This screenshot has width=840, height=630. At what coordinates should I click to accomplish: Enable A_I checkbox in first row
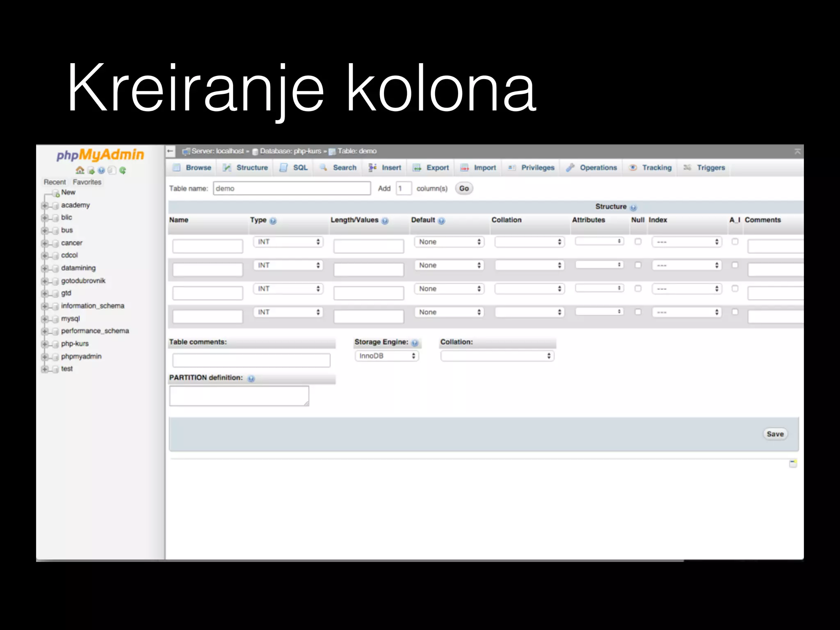click(x=735, y=242)
